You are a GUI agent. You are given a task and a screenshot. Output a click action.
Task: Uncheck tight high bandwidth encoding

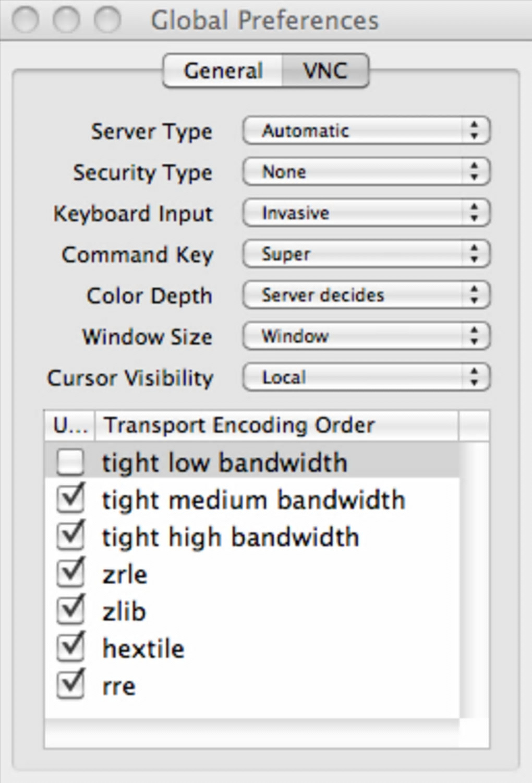70,537
